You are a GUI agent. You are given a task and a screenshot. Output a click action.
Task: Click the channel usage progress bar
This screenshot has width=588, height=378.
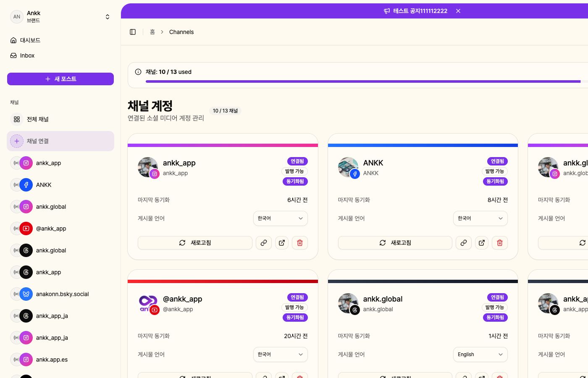367,81
